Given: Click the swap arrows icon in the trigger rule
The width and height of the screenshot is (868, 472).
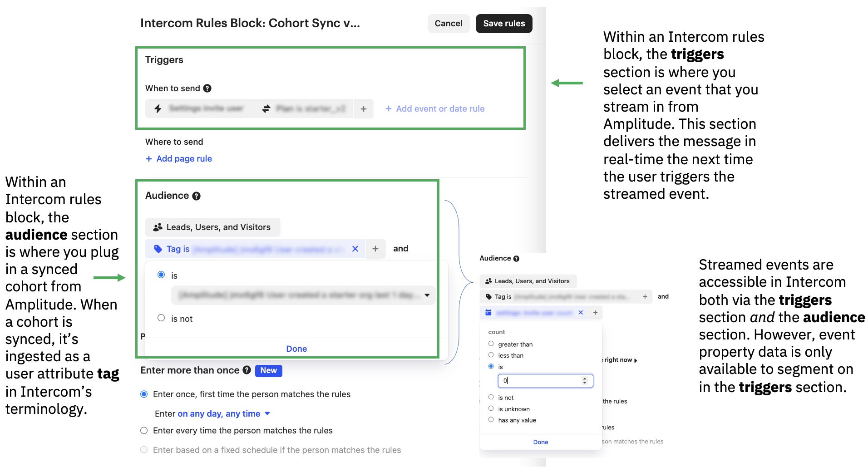Looking at the screenshot, I should [266, 108].
